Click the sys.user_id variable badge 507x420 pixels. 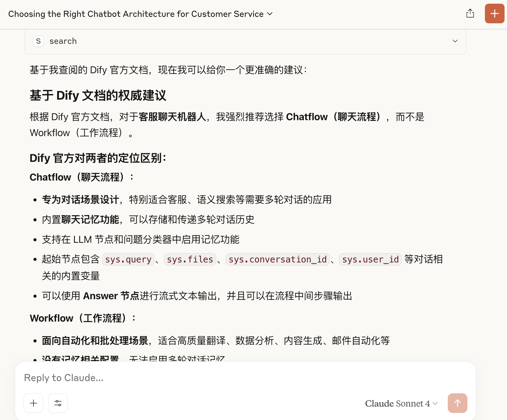pos(370,259)
